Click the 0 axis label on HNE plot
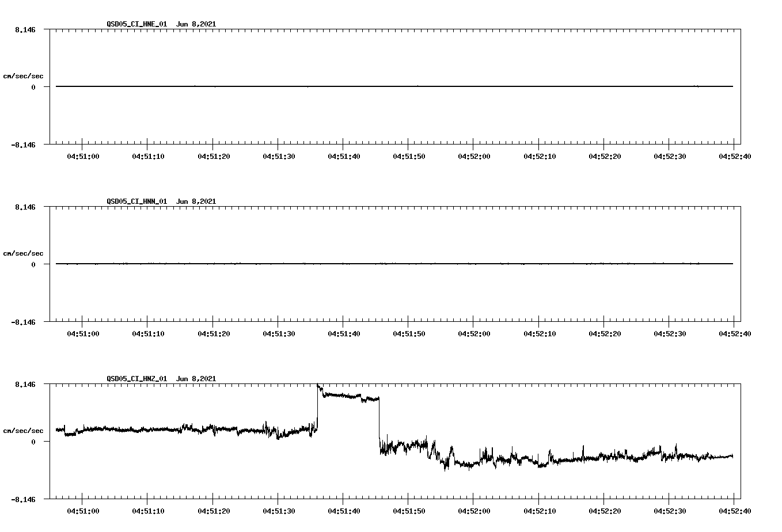Screen dimensions: 782x532 point(33,88)
